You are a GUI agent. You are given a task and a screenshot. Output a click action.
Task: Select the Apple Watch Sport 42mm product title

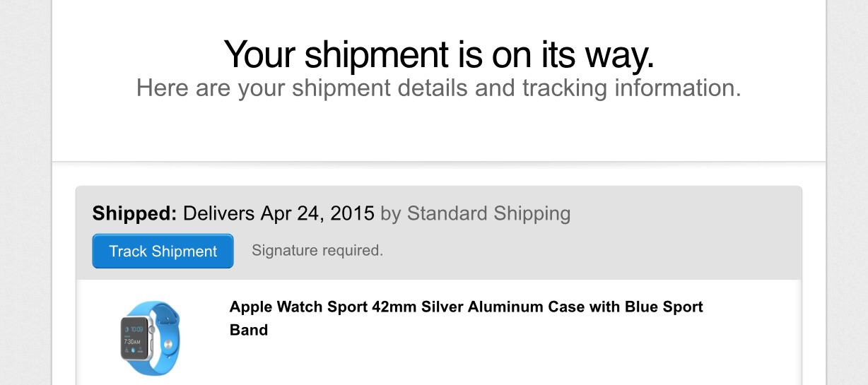pos(466,318)
